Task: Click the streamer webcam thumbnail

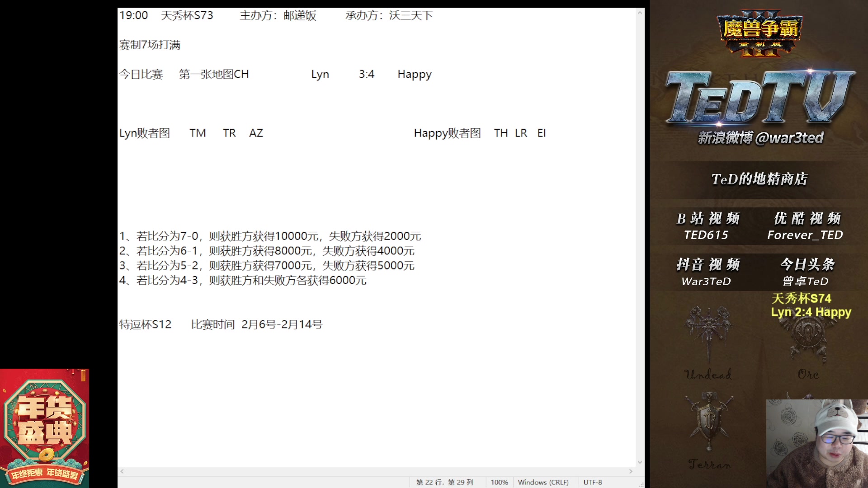Action: point(816,443)
